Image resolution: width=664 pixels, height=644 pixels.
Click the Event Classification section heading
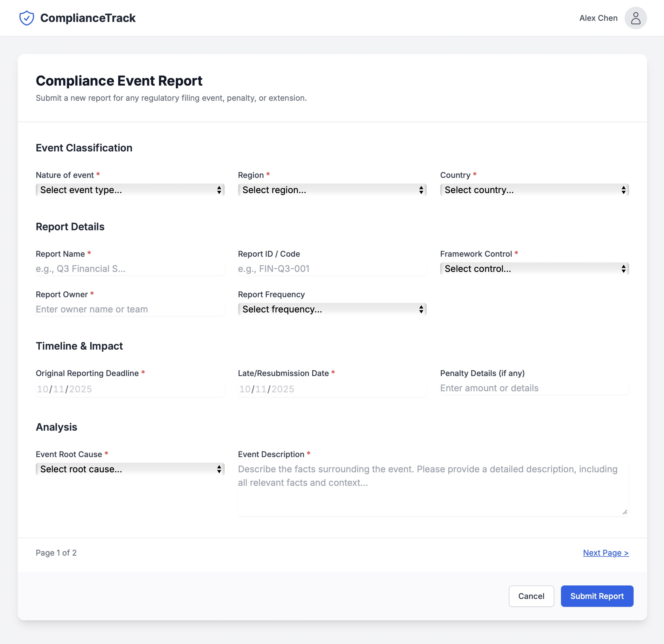point(84,148)
